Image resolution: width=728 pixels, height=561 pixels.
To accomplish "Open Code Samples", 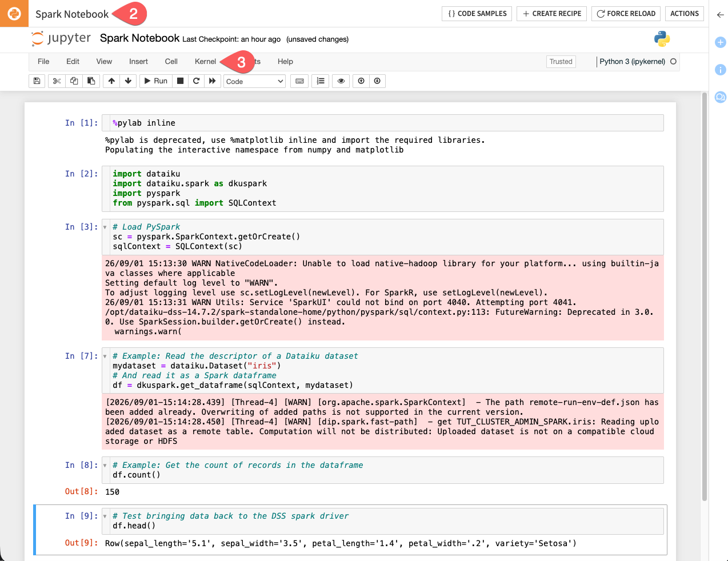I will coord(477,14).
